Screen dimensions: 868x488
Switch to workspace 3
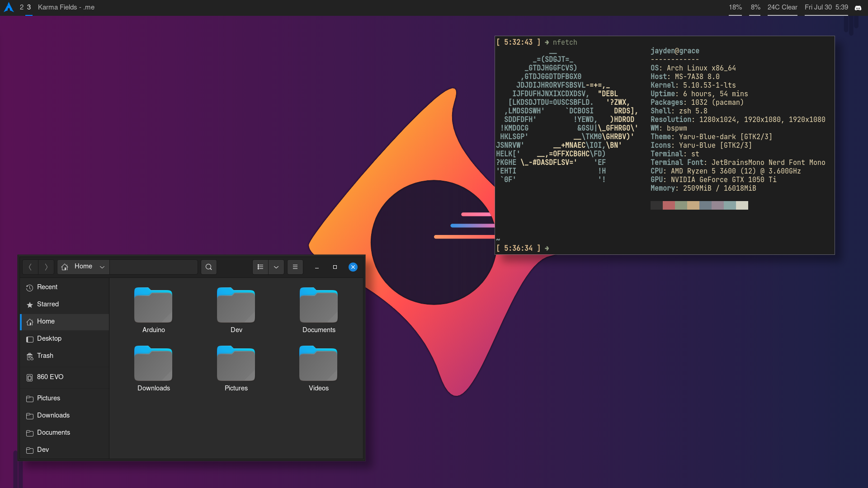(x=29, y=7)
